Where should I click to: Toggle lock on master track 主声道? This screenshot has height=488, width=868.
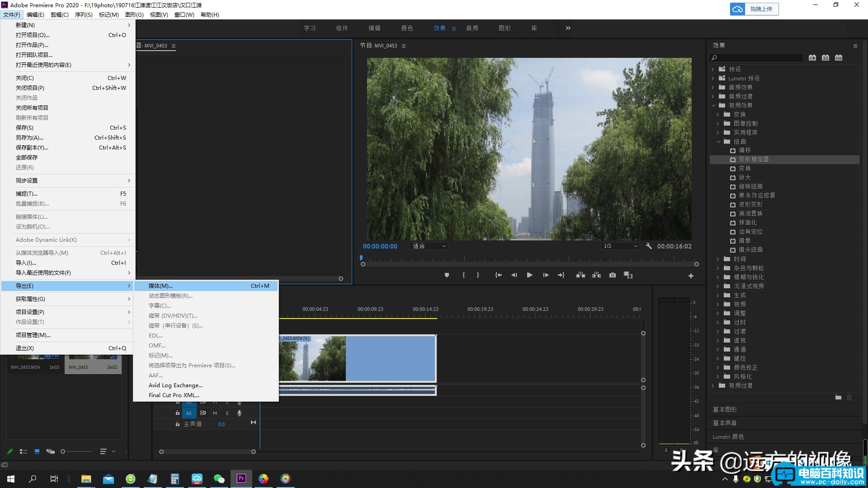point(177,424)
